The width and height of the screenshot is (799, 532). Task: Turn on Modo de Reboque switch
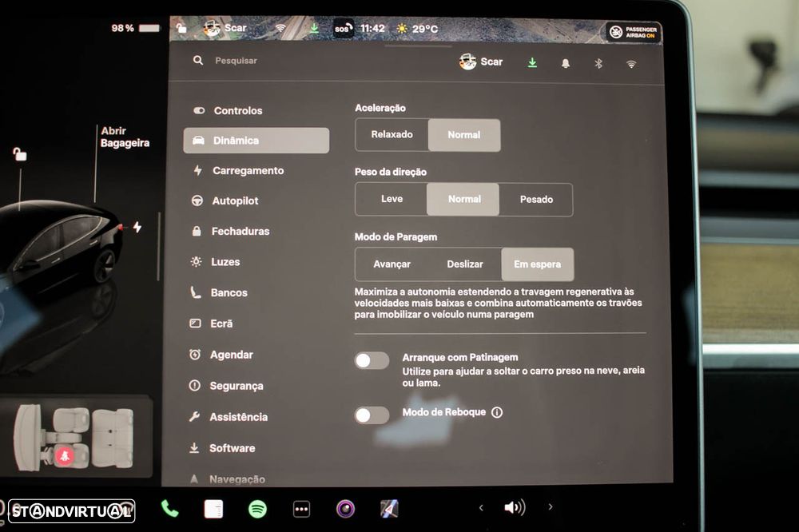372,415
